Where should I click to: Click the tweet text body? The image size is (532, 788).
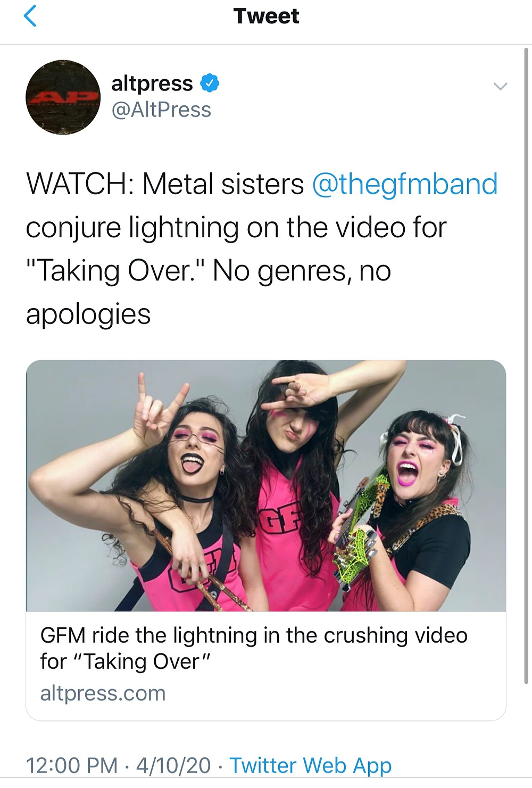(262, 249)
